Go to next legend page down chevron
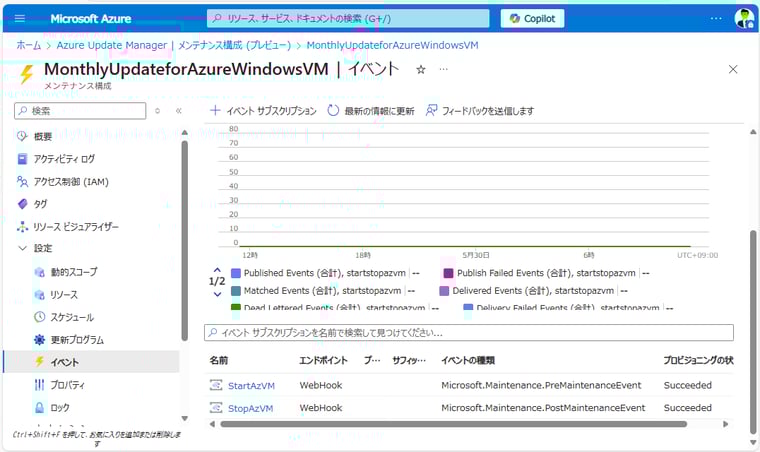Screen dimensions: 760x452 [x=217, y=294]
